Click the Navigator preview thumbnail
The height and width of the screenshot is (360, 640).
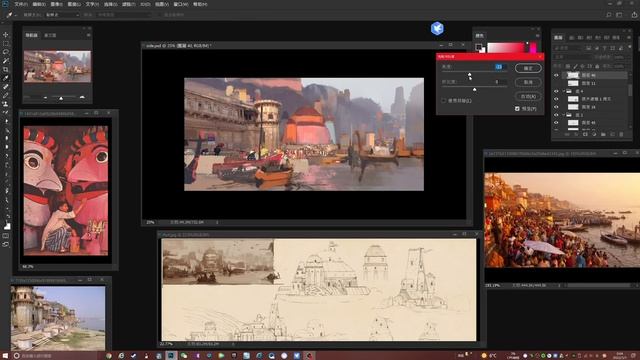pyautogui.click(x=58, y=67)
